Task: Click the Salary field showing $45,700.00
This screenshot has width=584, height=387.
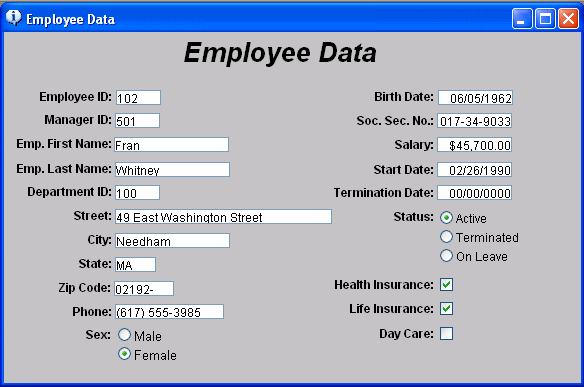Action: point(474,145)
